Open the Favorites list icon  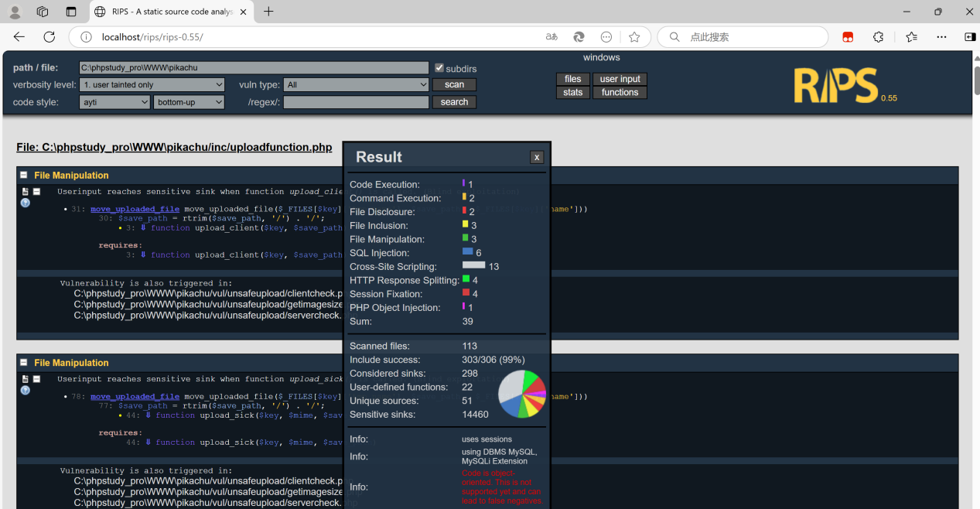point(912,36)
